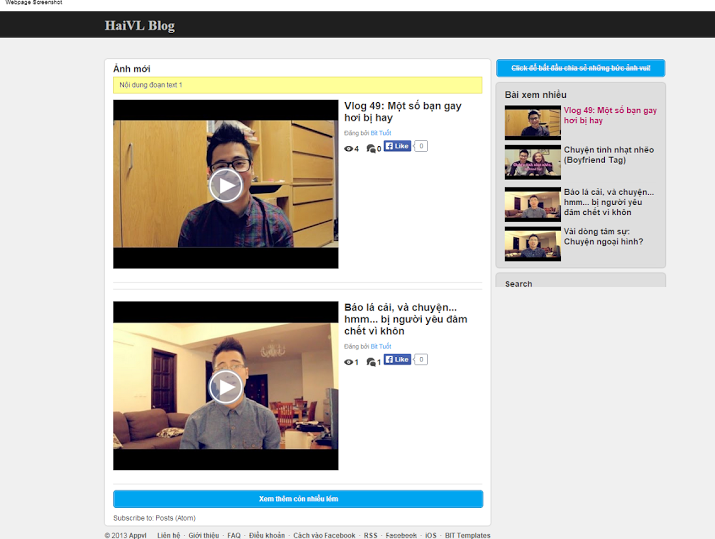The width and height of the screenshot is (715, 539).
Task: Open 'Điều khoản' footer link
Action: (267, 535)
